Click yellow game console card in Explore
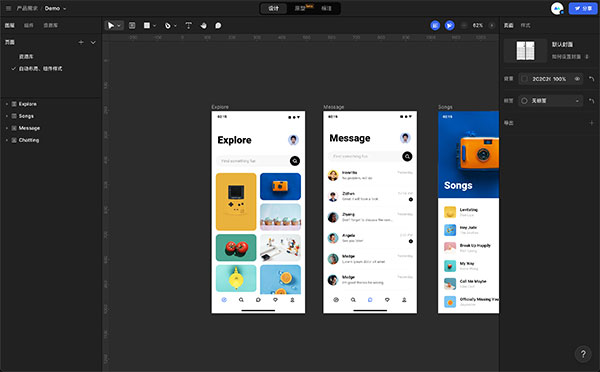Viewport: 600px width, 372px height. (x=236, y=202)
